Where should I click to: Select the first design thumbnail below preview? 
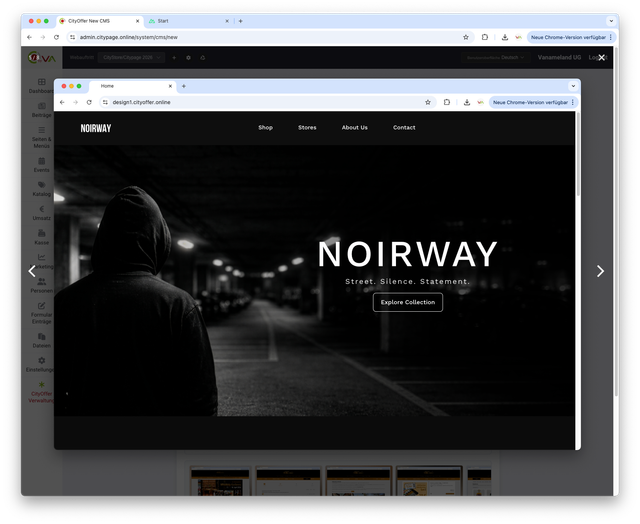click(219, 482)
